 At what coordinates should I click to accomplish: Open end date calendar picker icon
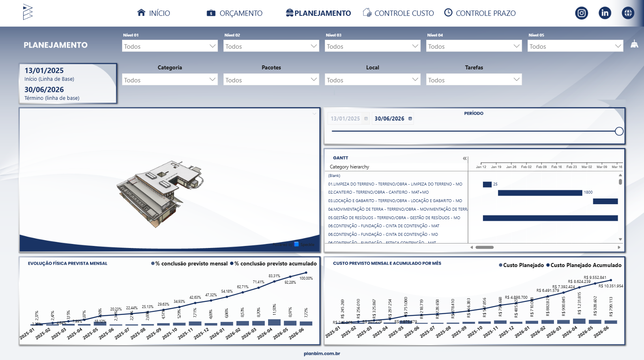410,119
